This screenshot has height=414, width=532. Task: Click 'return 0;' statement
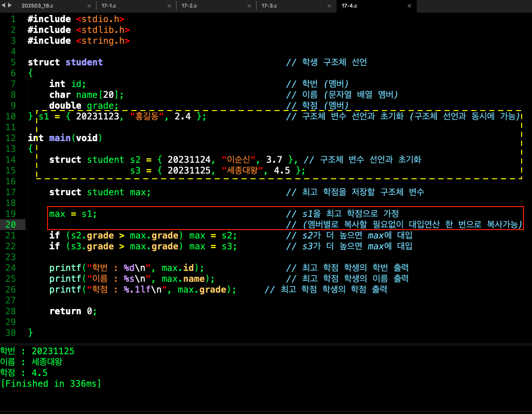(73, 311)
